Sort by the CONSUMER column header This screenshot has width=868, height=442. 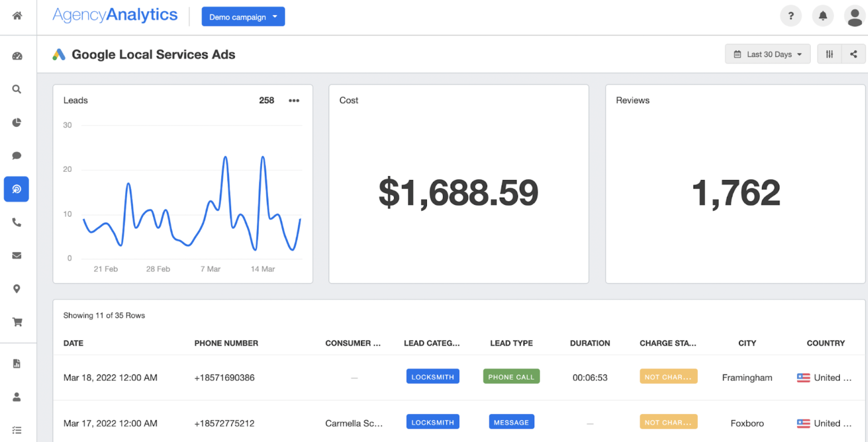click(353, 343)
